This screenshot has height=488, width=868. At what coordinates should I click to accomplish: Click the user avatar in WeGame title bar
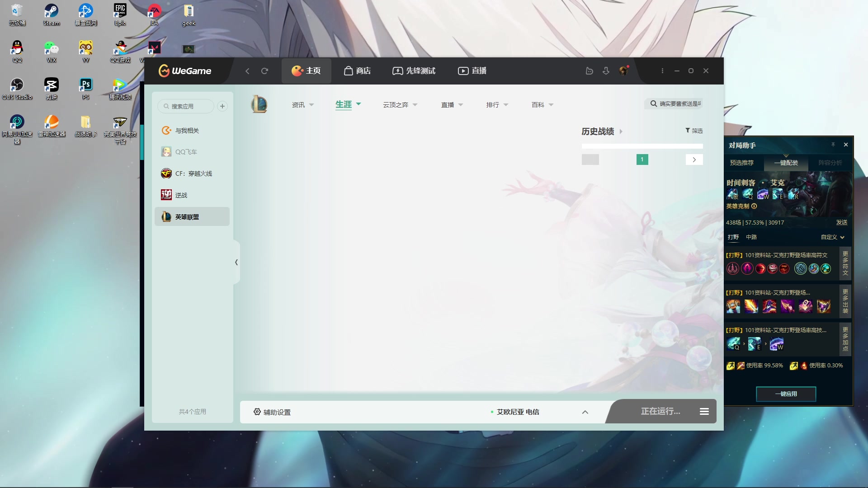click(623, 71)
